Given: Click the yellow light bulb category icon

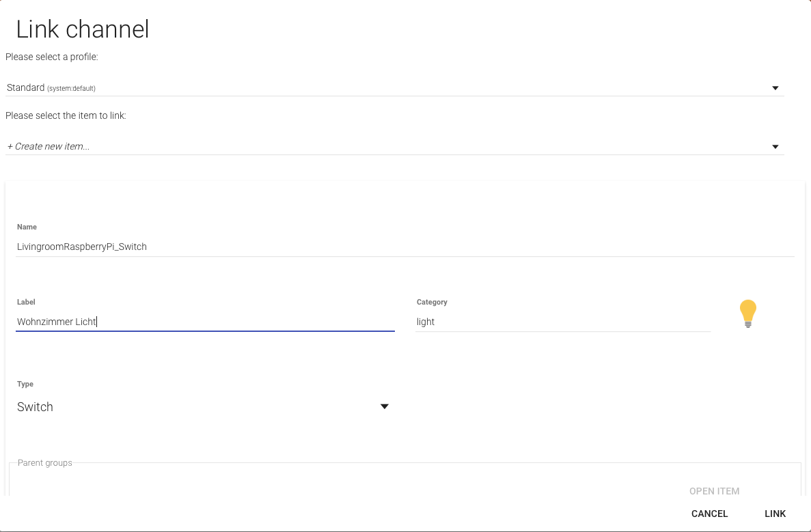Looking at the screenshot, I should 748,313.
